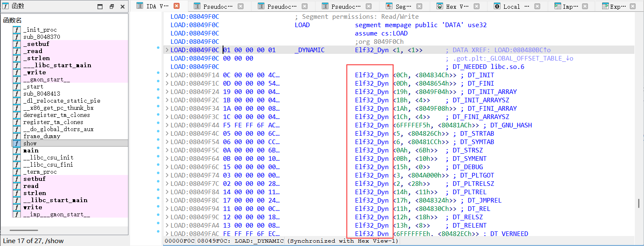Click the Hex View tab icon
The width and height of the screenshot is (644, 246).
[440, 6]
